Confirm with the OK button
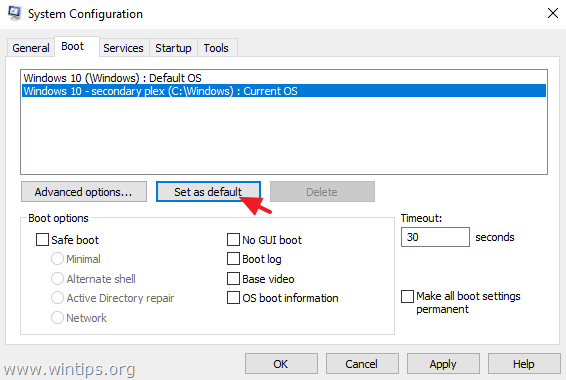Image resolution: width=566 pixels, height=380 pixels. tap(281, 364)
